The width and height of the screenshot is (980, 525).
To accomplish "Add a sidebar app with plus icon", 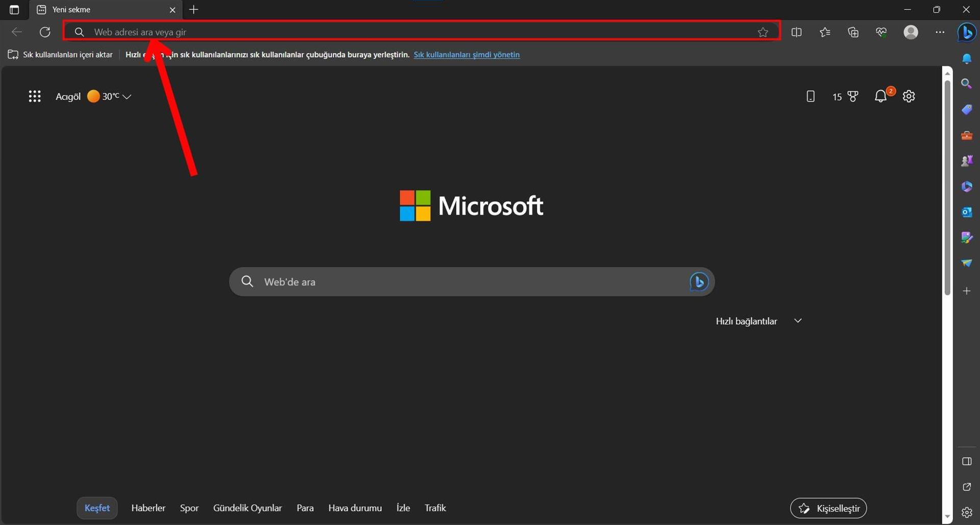I will (967, 291).
